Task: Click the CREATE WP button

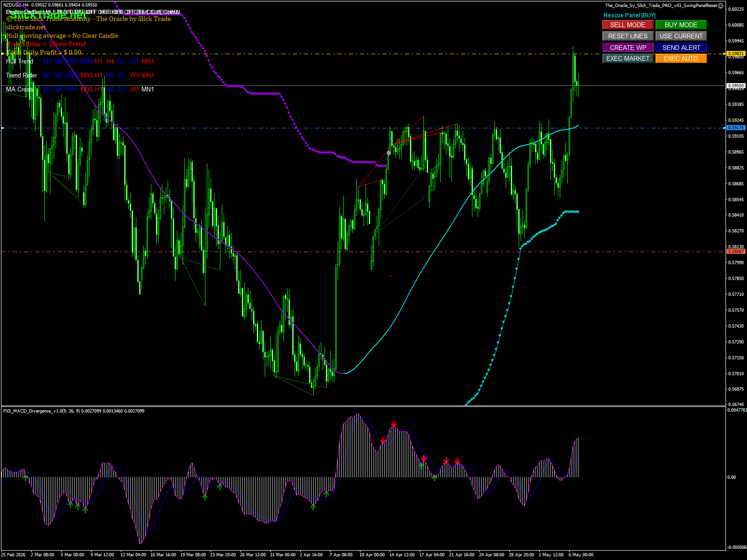Action: pos(627,47)
